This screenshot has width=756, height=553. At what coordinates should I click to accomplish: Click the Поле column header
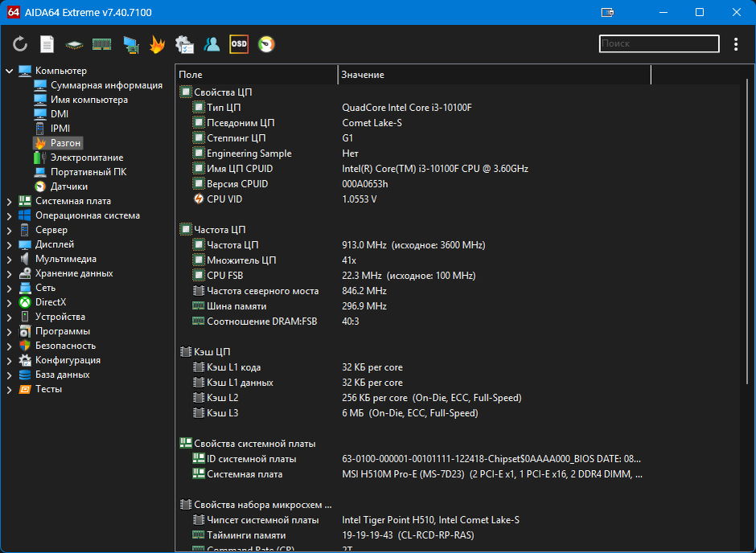click(x=257, y=75)
